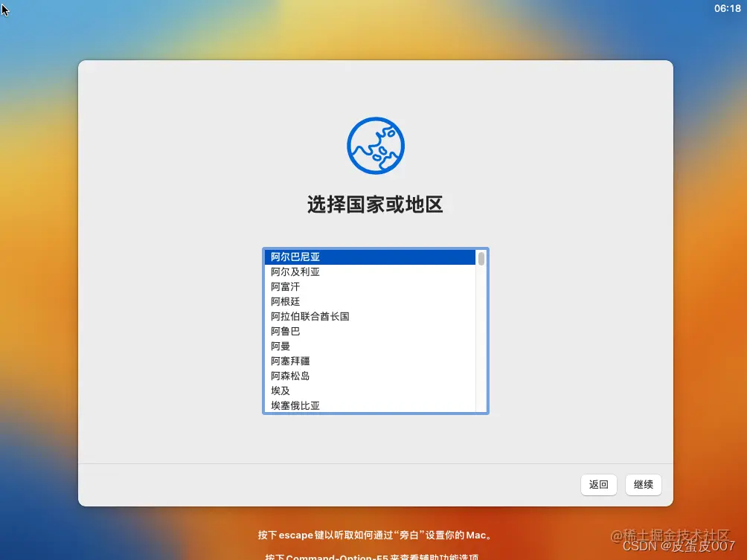Choose 阿根廷 from the list
The height and width of the screenshot is (560, 747).
(370, 301)
